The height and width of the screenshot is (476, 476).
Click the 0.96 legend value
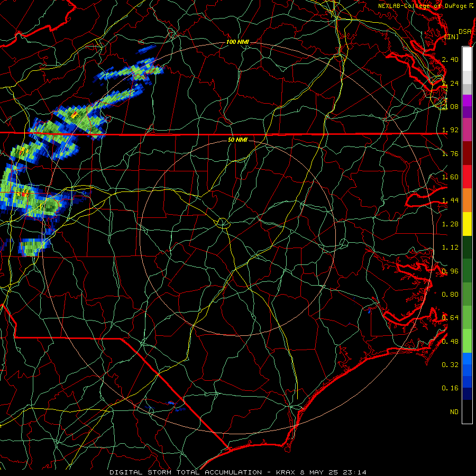point(450,271)
